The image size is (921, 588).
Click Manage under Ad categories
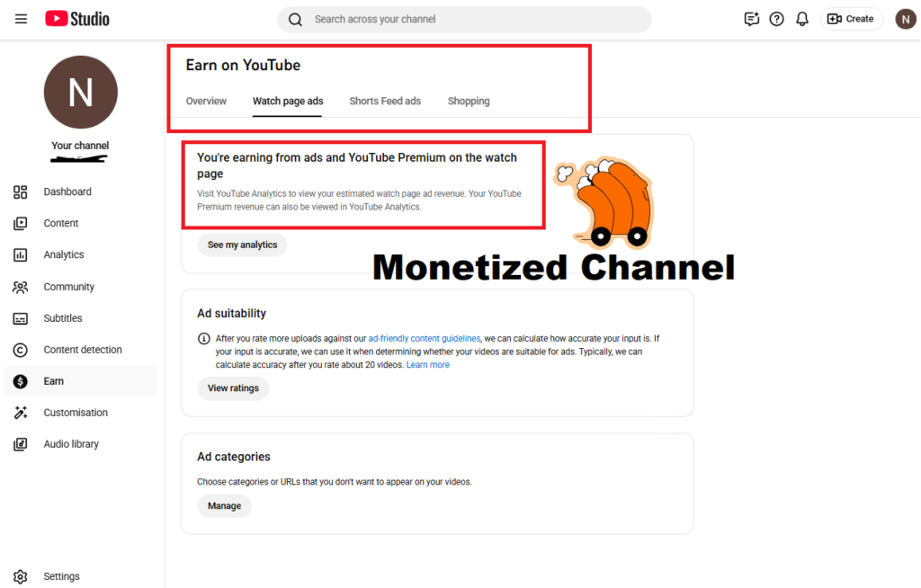coord(224,505)
